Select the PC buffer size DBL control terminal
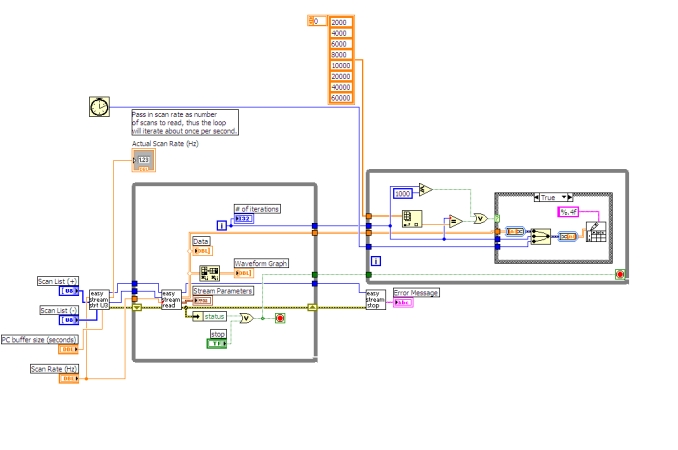The height and width of the screenshot is (450, 678). click(68, 349)
